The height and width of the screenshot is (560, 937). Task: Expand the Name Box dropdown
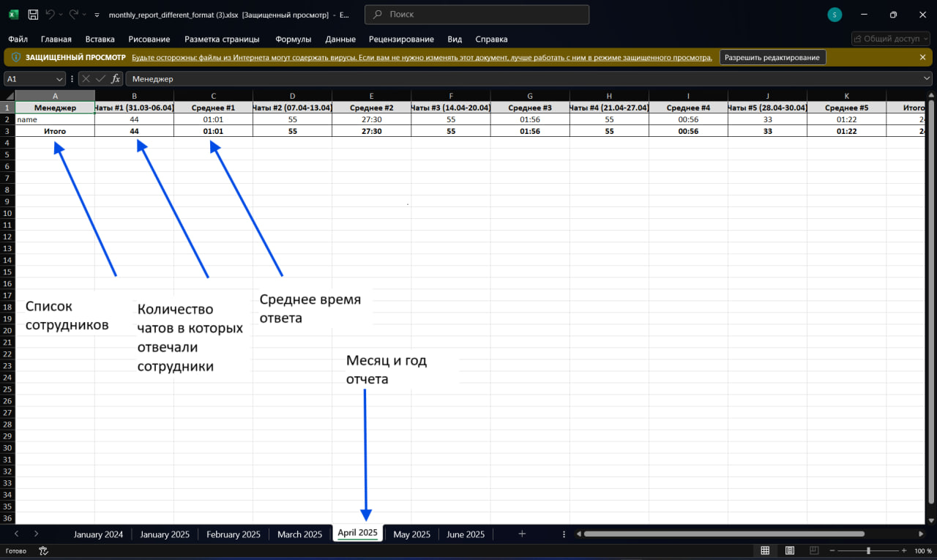(x=59, y=78)
